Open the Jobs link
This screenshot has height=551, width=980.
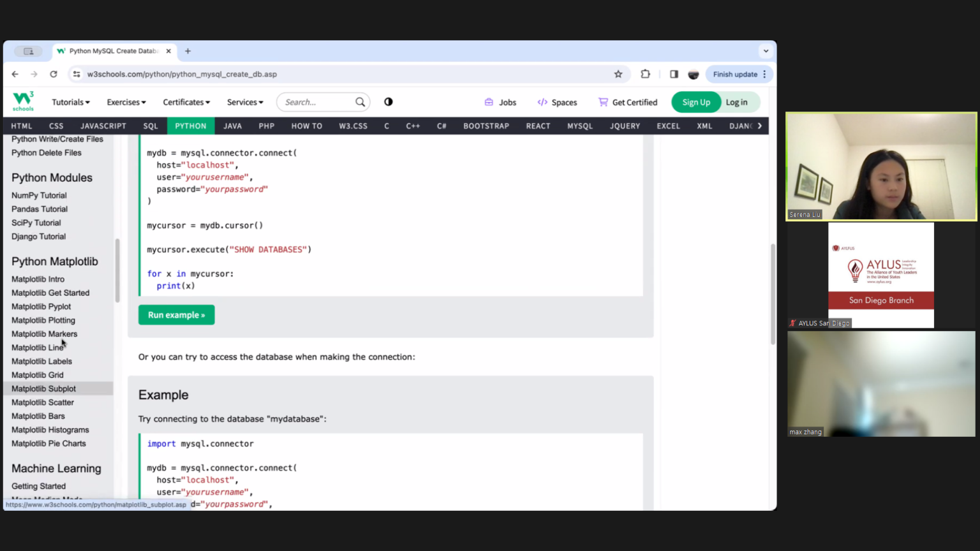[x=501, y=102]
